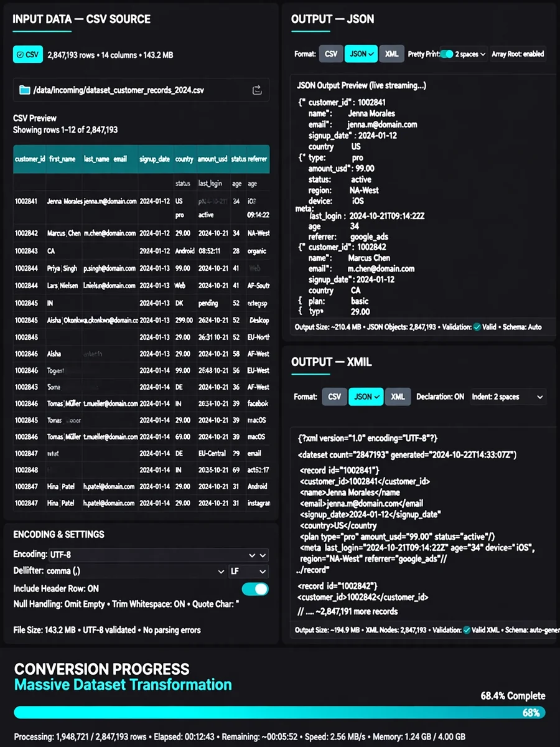
Task: Open the LF line ending dropdown
Action: [249, 571]
